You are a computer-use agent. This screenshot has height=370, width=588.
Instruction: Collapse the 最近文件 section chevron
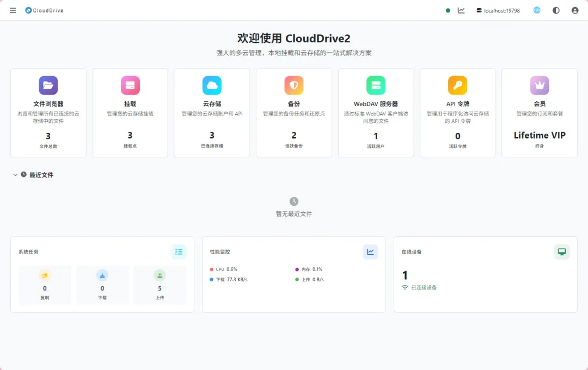click(15, 175)
